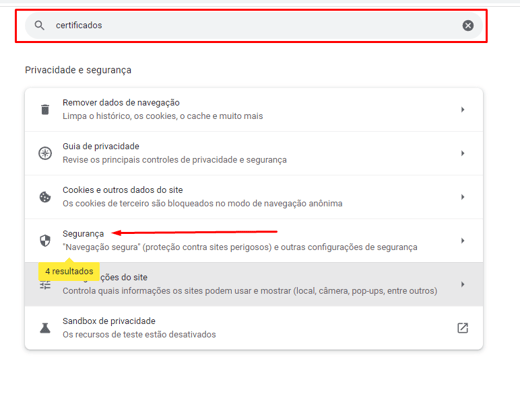Viewport: 520px width, 406px height.
Task: Click the sliders icon for site settings
Action: coord(45,285)
